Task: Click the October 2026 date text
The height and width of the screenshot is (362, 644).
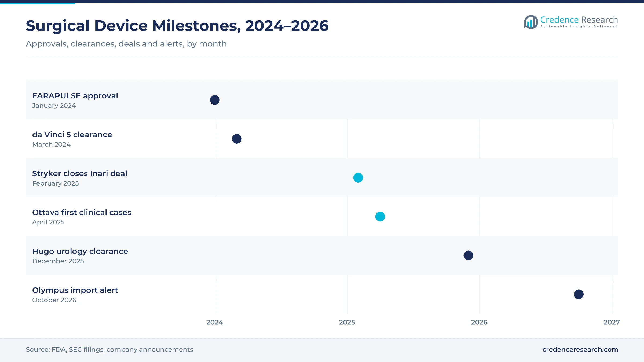Action: pyautogui.click(x=54, y=300)
